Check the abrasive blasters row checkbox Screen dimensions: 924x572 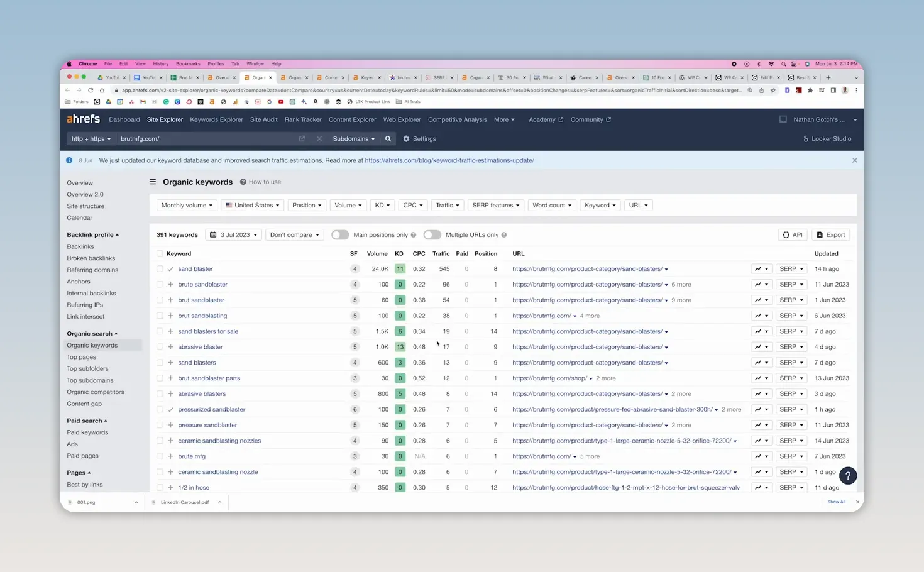click(160, 394)
